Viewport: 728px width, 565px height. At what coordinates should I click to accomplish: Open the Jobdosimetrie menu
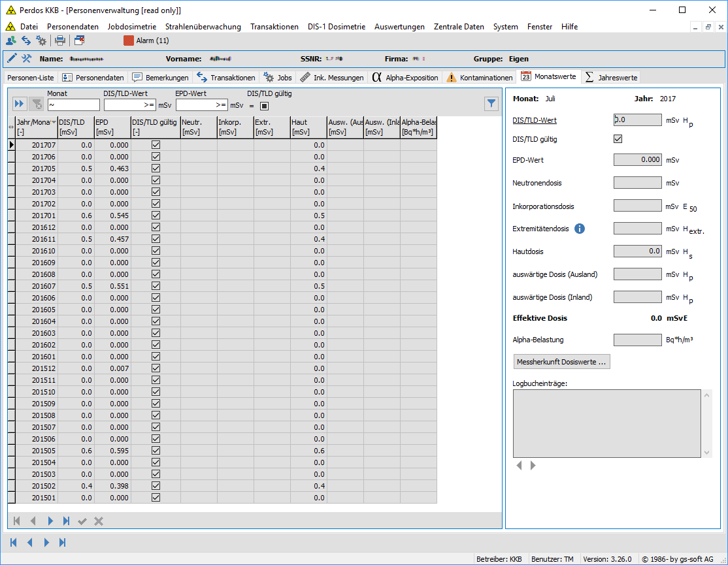coord(132,26)
